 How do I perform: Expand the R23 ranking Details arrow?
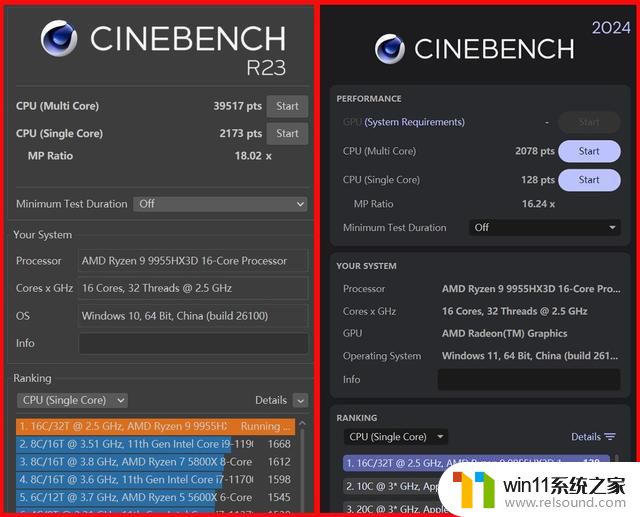click(x=300, y=401)
